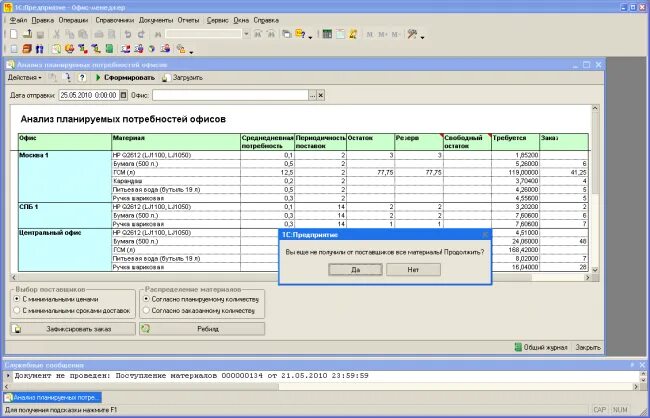The image size is (650, 418).
Task: Click the Зафиксировать заказ button
Action: click(x=73, y=329)
